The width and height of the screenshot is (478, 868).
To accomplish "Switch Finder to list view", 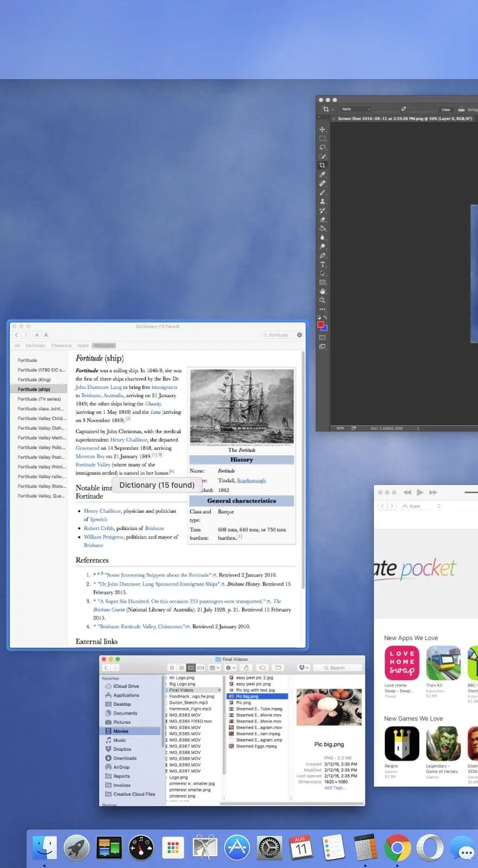I will 182,668.
